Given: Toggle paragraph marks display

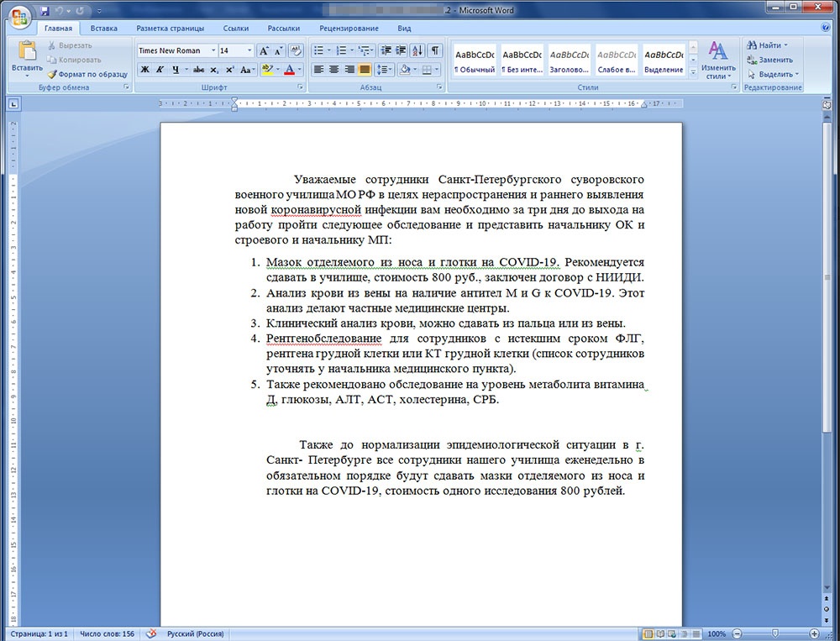Looking at the screenshot, I should [x=435, y=50].
